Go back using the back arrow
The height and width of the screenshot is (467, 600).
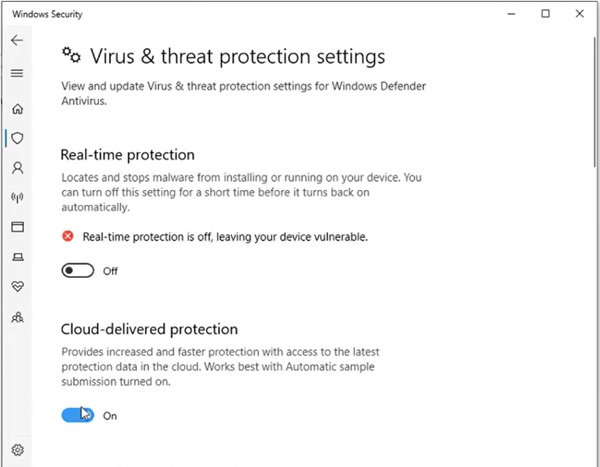tap(16, 40)
